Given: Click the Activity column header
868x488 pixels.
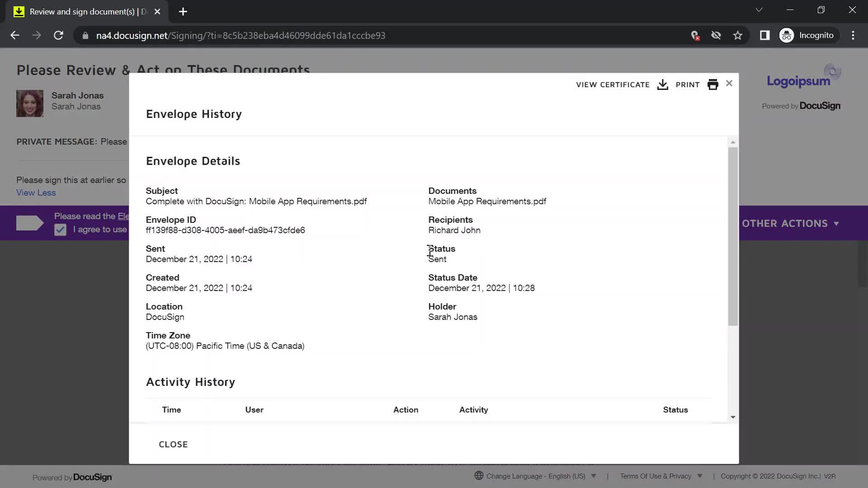Looking at the screenshot, I should tap(473, 410).
